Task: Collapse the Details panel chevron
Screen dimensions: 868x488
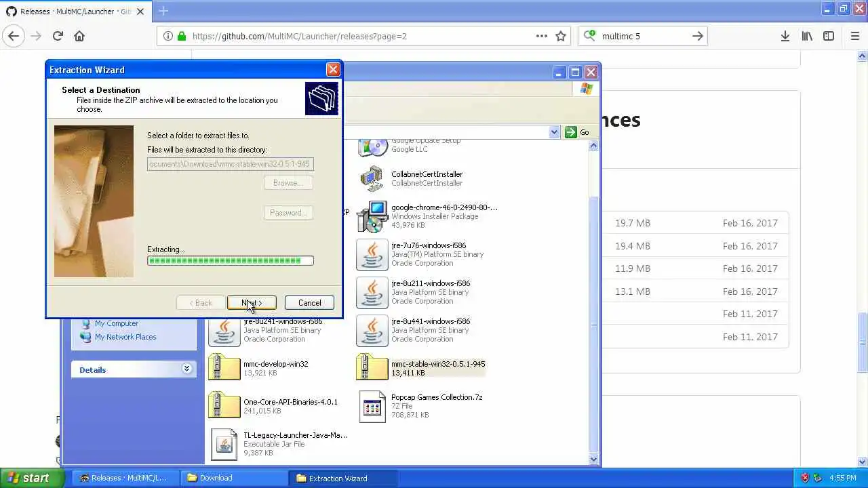Action: tap(186, 369)
